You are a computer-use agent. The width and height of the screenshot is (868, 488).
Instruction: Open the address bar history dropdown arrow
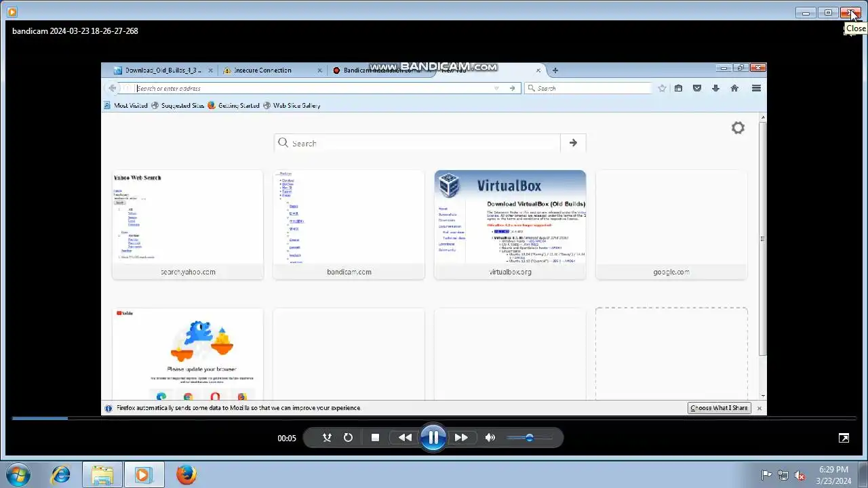point(496,88)
